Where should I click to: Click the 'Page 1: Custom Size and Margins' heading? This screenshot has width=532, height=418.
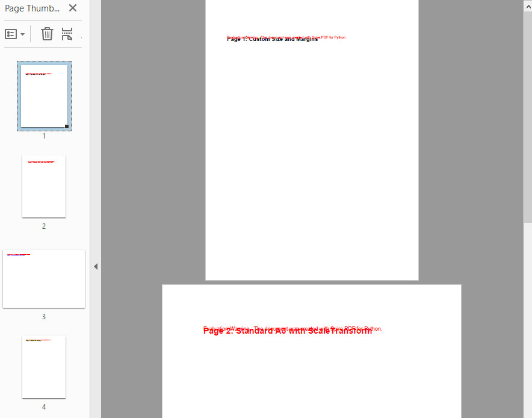pos(272,39)
